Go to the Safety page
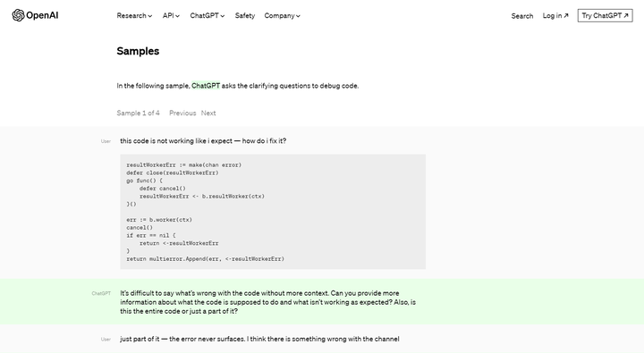Viewport: 644px width, 353px height. [245, 15]
